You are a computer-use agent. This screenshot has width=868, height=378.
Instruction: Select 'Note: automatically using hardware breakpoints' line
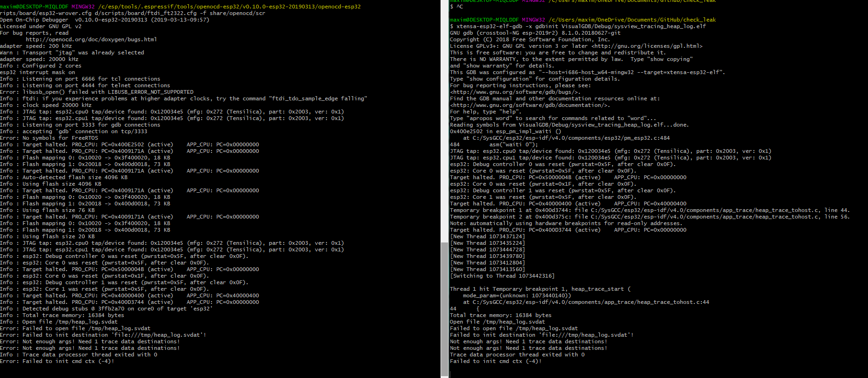(566, 223)
